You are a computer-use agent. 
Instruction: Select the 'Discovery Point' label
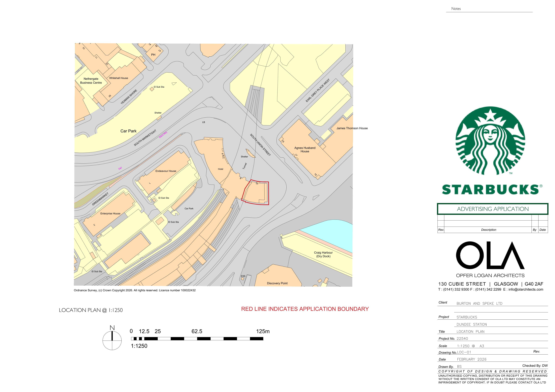[x=277, y=283]
